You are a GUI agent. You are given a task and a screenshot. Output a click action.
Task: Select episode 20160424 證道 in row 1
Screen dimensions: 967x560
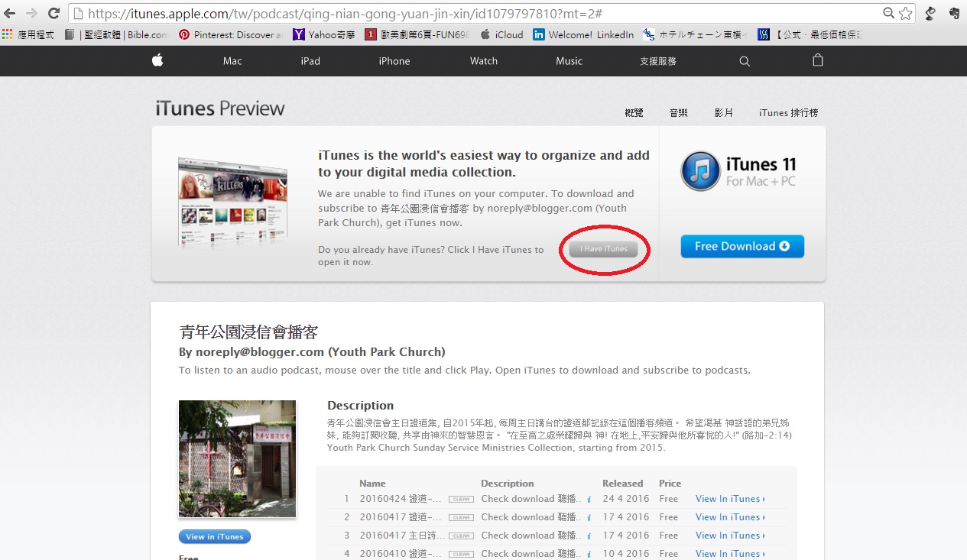point(401,499)
